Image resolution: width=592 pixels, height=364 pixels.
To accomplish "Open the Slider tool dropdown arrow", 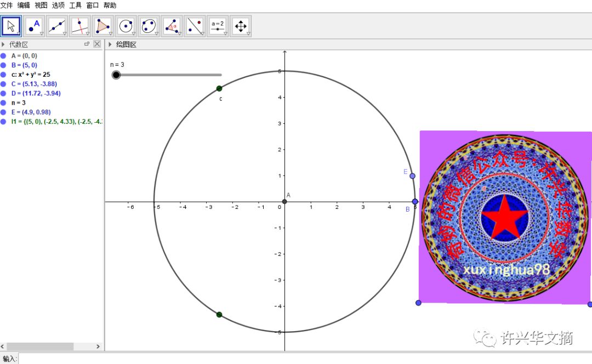I will tap(225, 33).
